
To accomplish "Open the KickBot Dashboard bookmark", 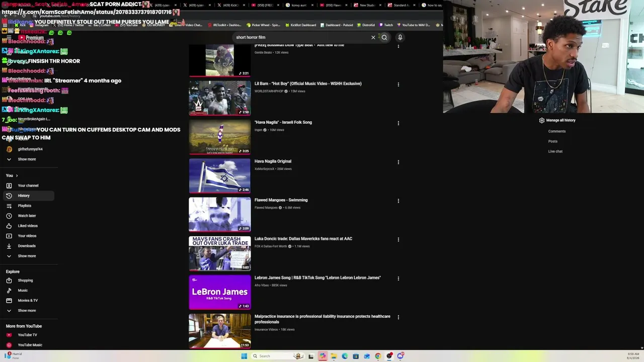I will (x=300, y=25).
